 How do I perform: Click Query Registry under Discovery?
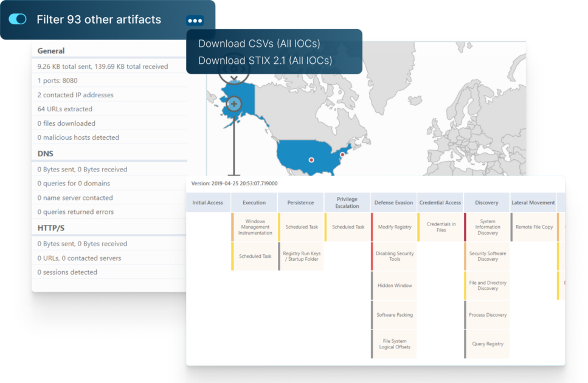486,344
